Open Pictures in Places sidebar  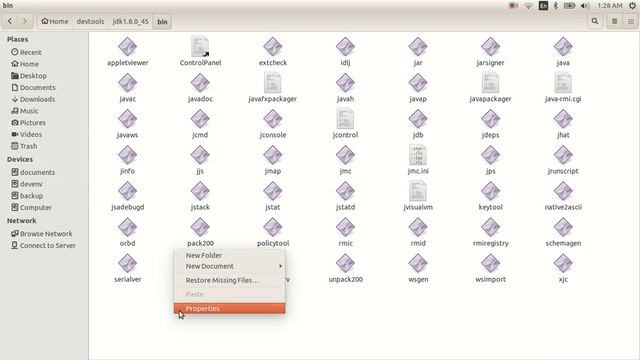point(29,123)
